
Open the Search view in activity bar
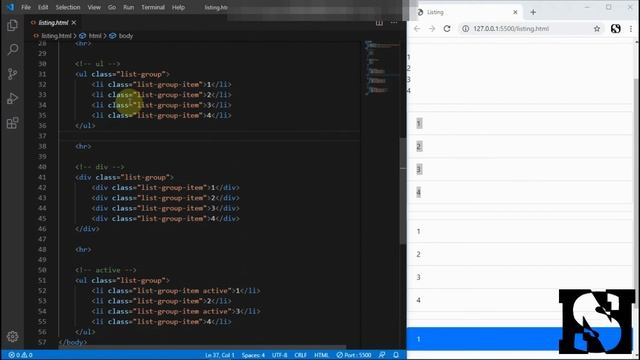coord(12,50)
